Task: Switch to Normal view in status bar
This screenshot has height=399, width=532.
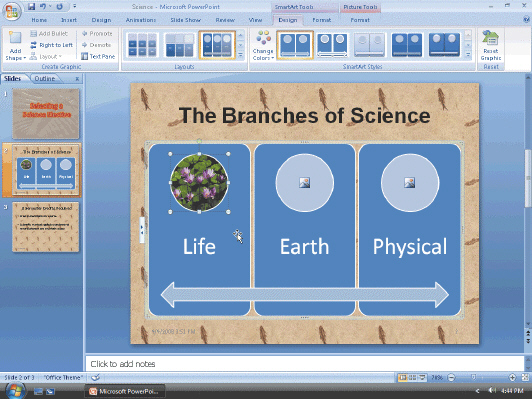Action: tap(403, 377)
